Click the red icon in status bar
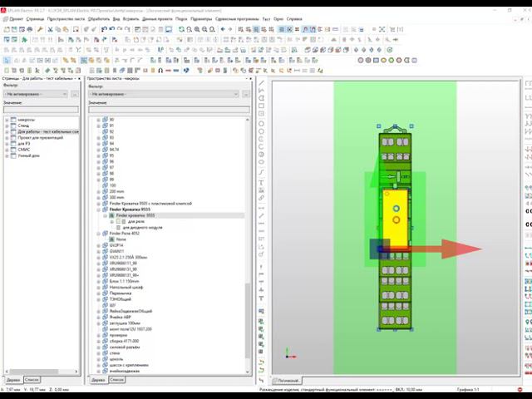The width and height of the screenshot is (532, 399). (520, 390)
